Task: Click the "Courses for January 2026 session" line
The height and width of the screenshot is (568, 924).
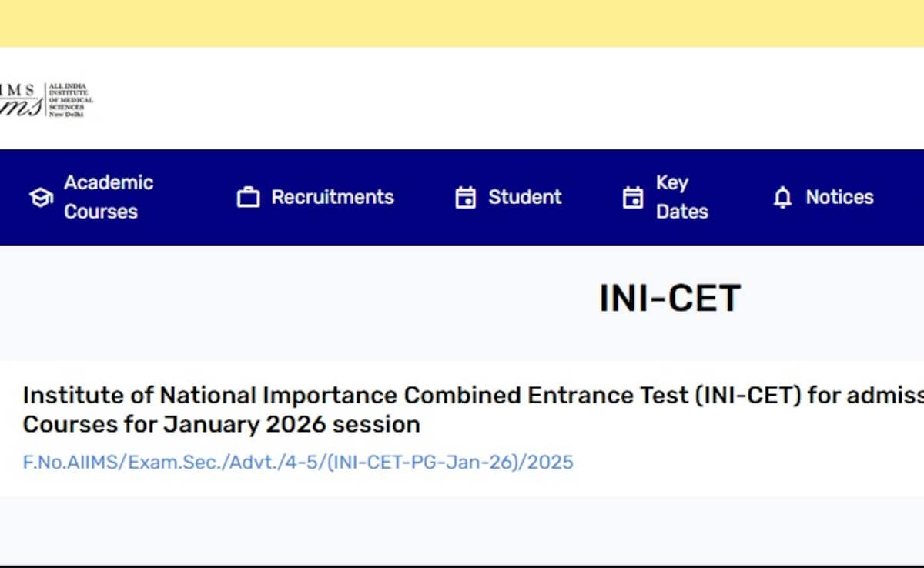Action: pyautogui.click(x=221, y=424)
